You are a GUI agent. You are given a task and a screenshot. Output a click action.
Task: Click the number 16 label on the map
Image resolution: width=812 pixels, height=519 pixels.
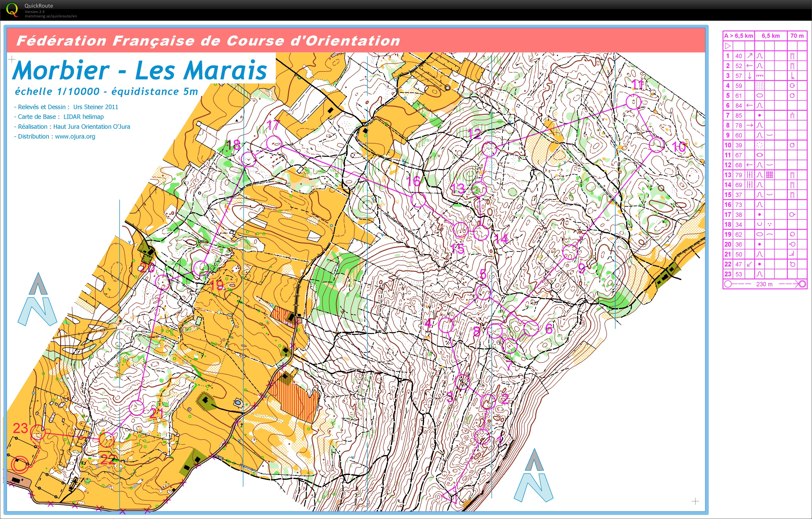point(413,181)
